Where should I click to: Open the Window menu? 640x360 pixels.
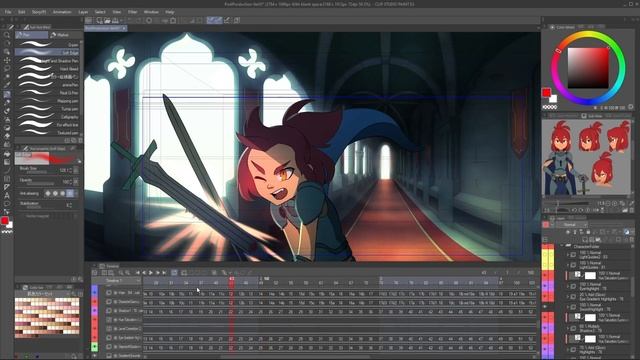coord(151,12)
